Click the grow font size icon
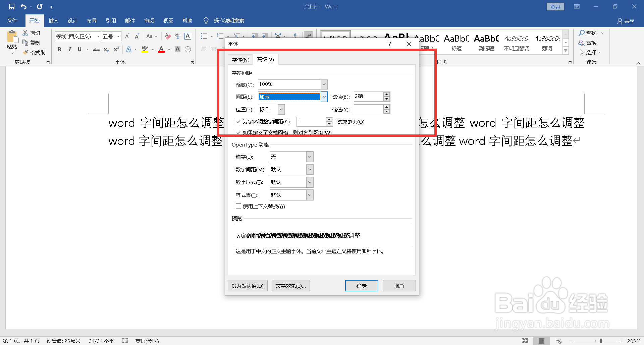This screenshot has height=345, width=644. tap(127, 36)
